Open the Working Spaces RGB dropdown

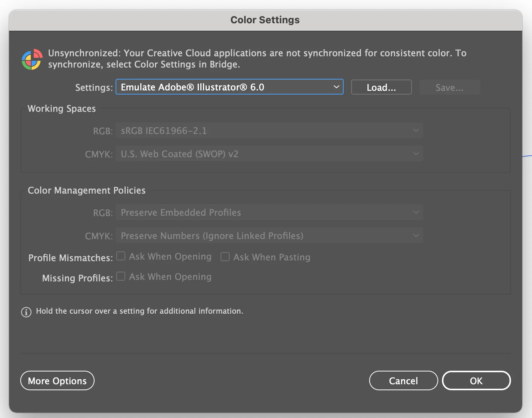(x=269, y=131)
